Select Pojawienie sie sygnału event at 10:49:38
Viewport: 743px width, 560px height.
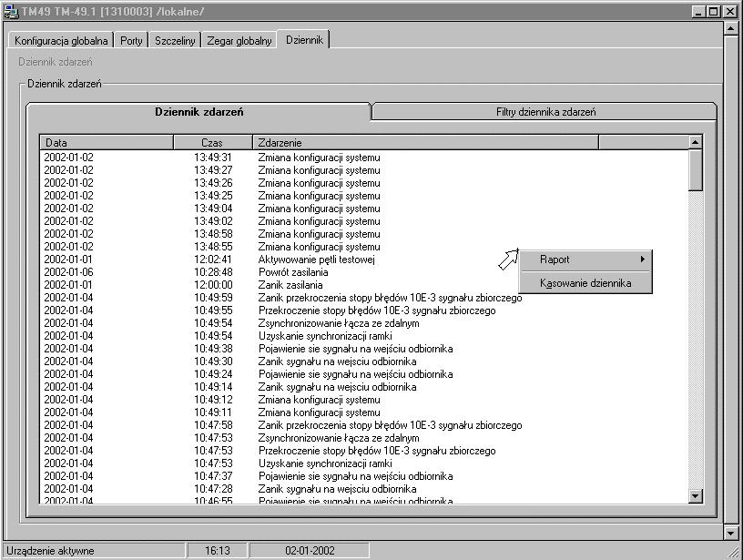[x=364, y=349]
